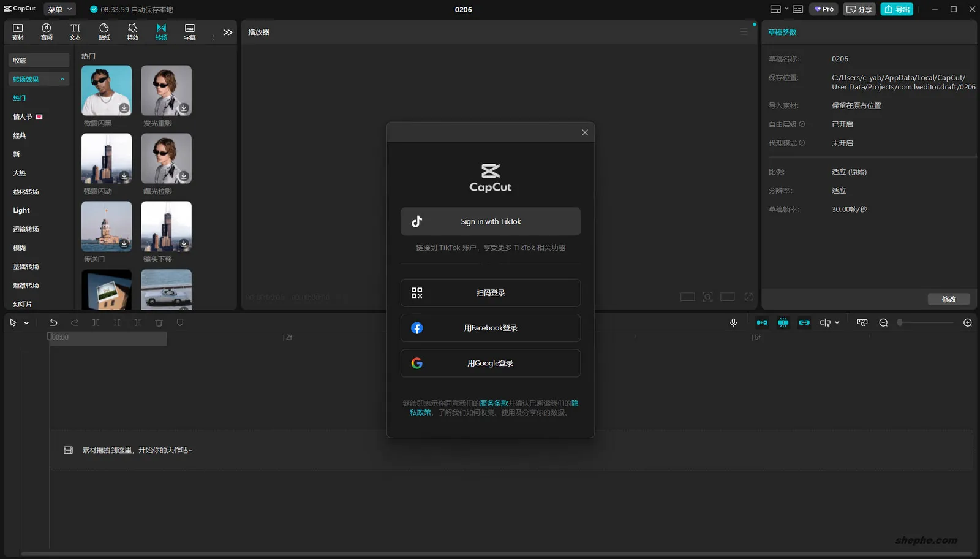Open the 特效 effects panel
This screenshot has width=980, height=559.
click(132, 31)
